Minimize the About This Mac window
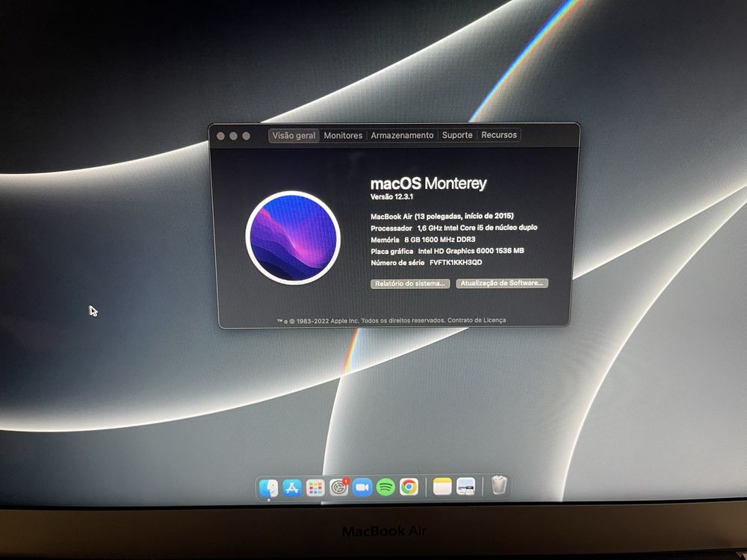 coord(233,136)
